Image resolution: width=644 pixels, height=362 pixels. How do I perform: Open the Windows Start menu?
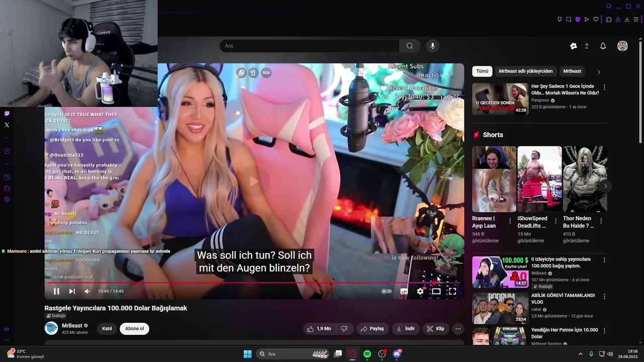coord(248,354)
